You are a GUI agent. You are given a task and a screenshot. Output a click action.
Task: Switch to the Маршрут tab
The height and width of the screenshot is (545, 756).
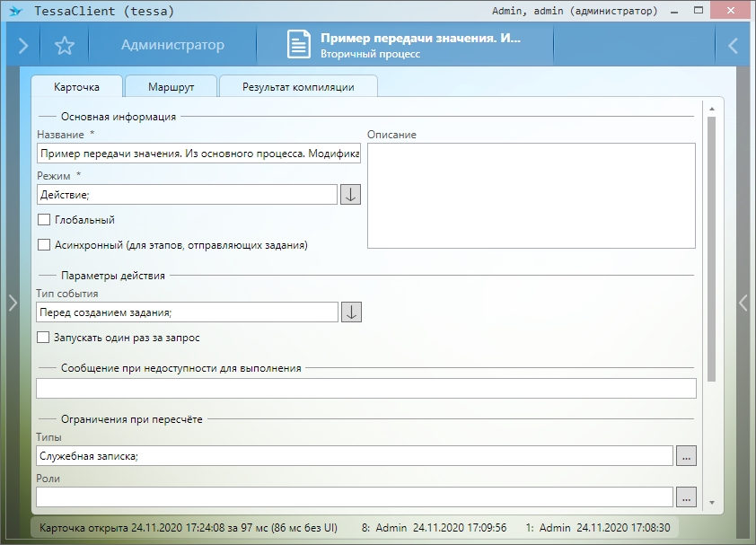coord(171,87)
